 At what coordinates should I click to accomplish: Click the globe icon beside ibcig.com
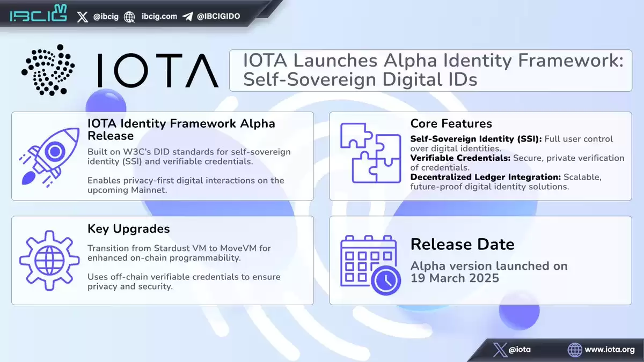coord(129,17)
